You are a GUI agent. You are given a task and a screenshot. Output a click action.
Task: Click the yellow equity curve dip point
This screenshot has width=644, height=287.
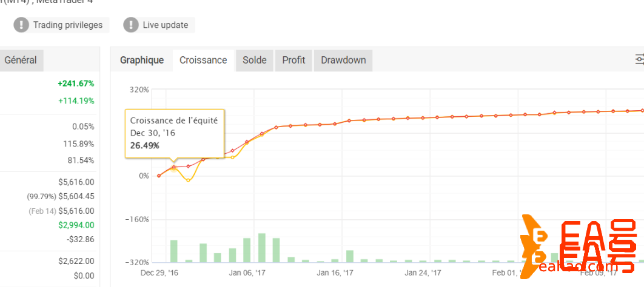click(x=189, y=180)
